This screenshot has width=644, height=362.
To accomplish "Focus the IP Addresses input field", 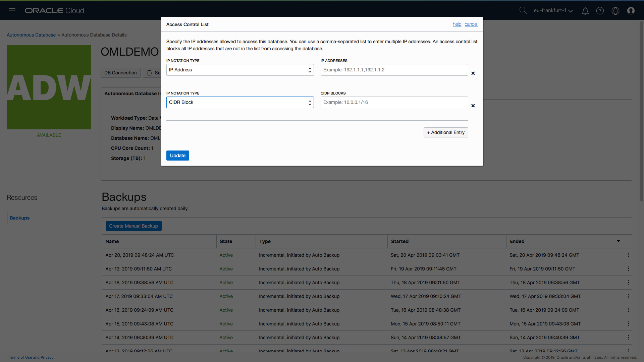I will click(x=394, y=70).
